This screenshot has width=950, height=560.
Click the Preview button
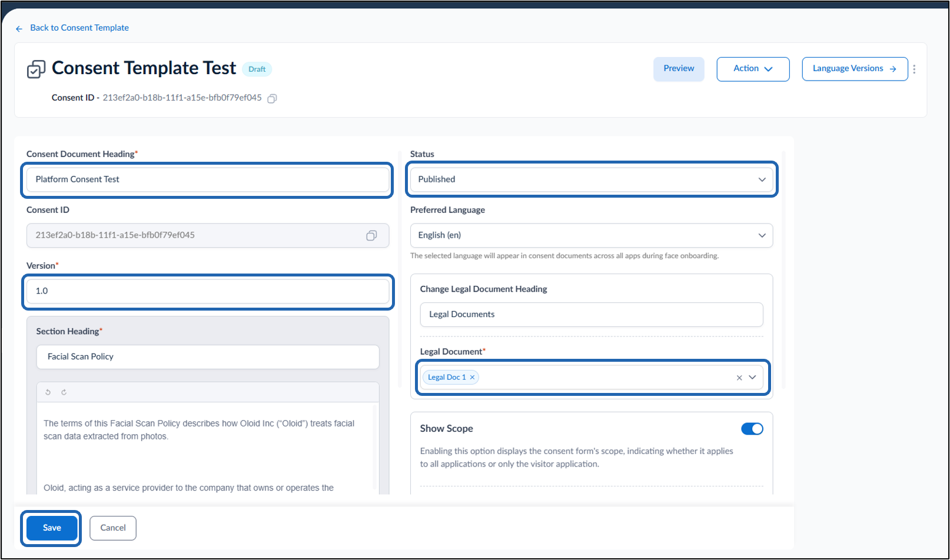(x=679, y=69)
